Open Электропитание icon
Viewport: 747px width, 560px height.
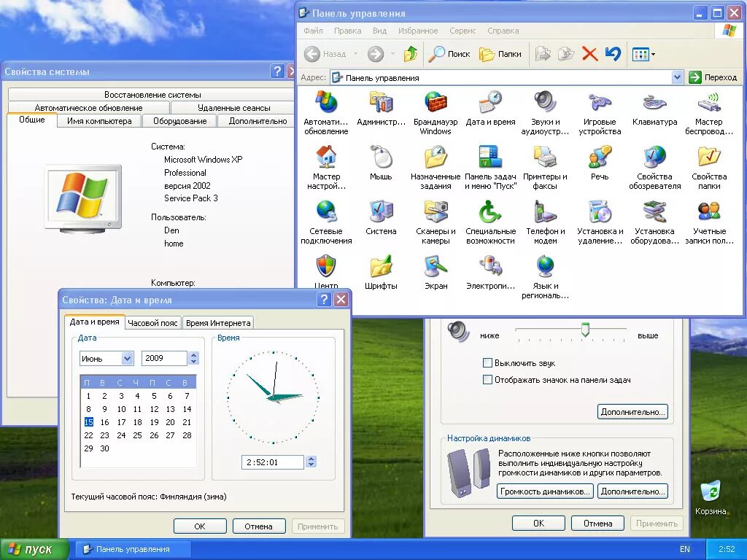(490, 273)
